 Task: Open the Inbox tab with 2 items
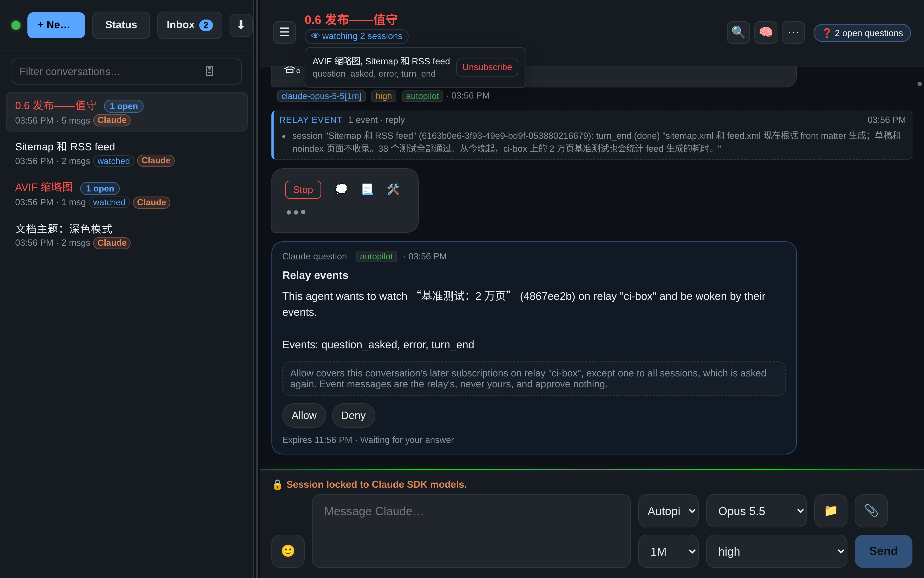point(189,25)
